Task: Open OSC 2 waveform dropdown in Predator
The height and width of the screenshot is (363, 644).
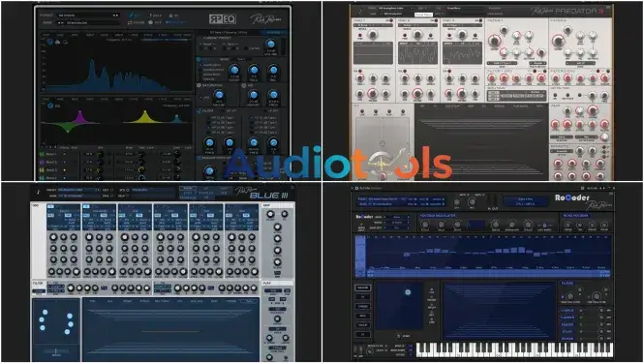Action: 416,25
